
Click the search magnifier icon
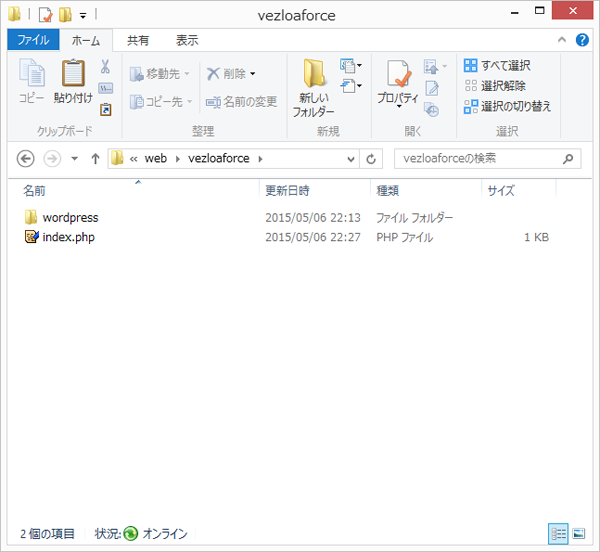(x=568, y=158)
